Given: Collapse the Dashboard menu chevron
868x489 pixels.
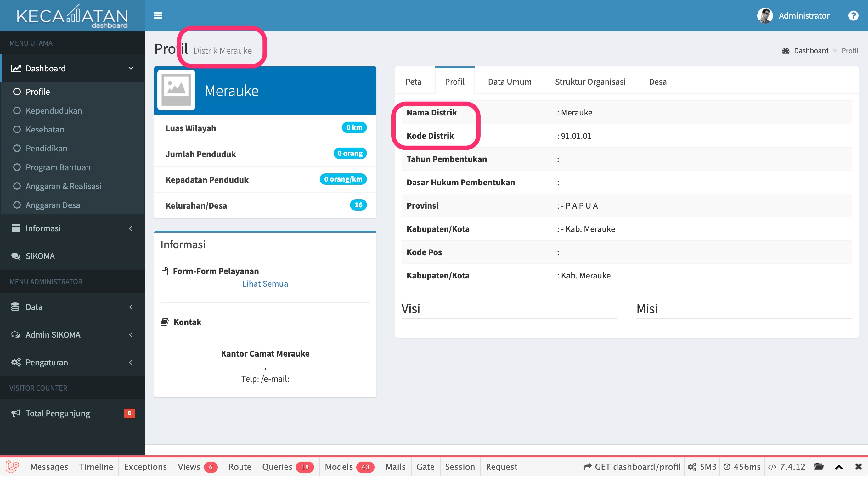Looking at the screenshot, I should [131, 68].
